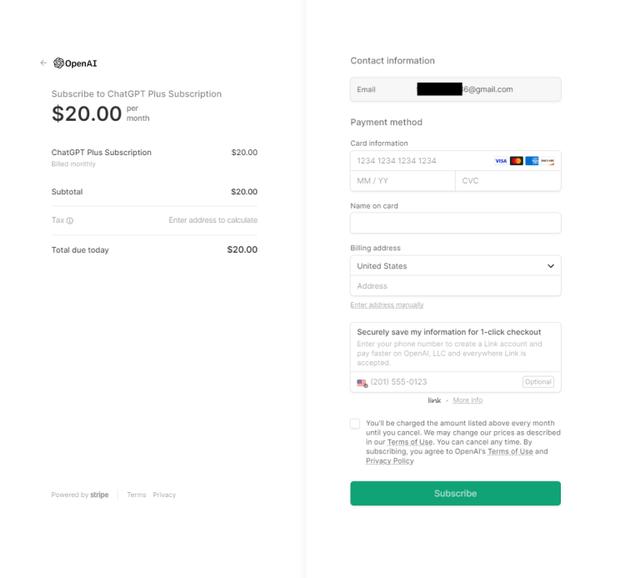The image size is (640, 578).
Task: Check the recurring charge agreement checkbox
Action: click(355, 424)
